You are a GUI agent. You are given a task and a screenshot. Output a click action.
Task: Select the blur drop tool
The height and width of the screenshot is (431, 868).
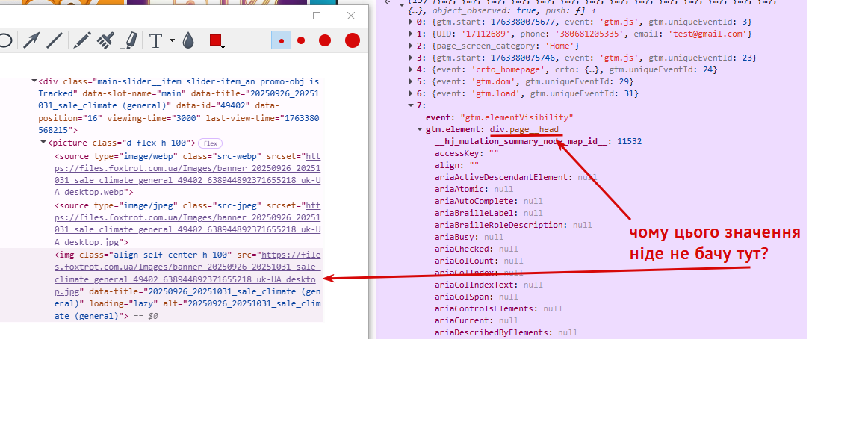point(188,40)
